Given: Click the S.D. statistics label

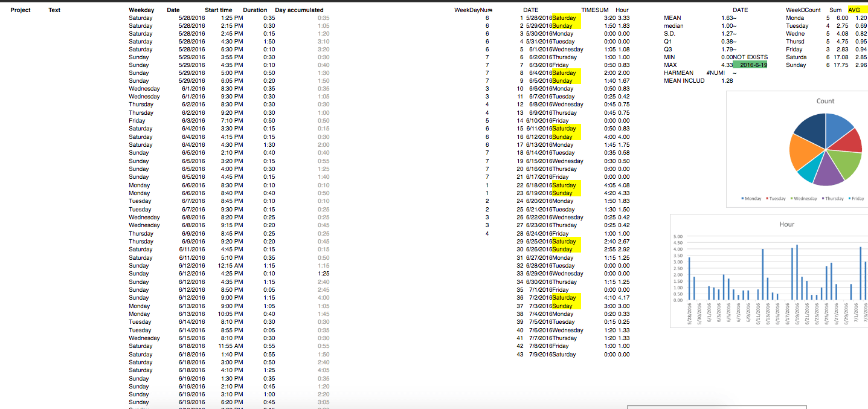Looking at the screenshot, I should pyautogui.click(x=670, y=34).
